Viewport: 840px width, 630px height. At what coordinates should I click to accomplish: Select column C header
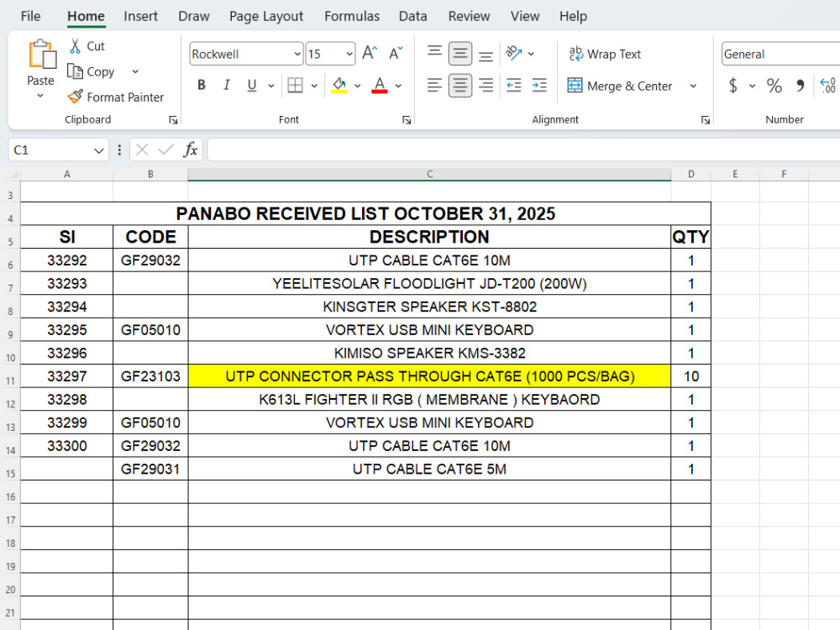(x=429, y=174)
